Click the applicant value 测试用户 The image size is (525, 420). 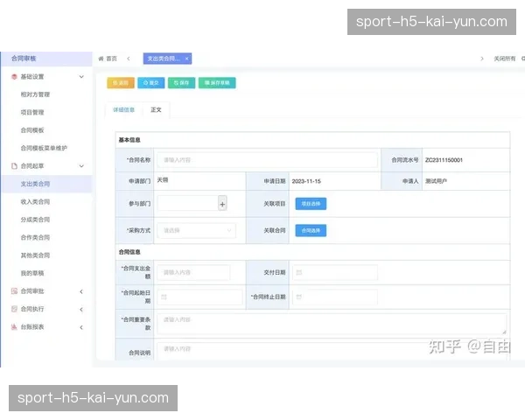tap(436, 181)
